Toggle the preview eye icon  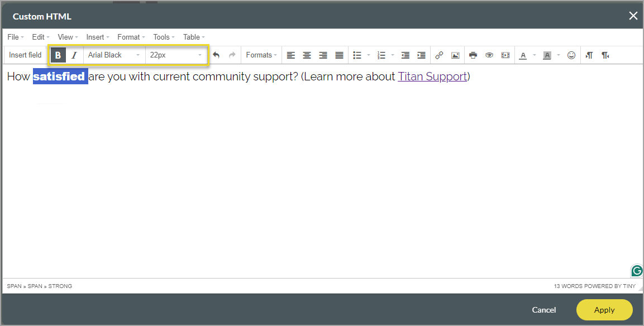point(489,55)
